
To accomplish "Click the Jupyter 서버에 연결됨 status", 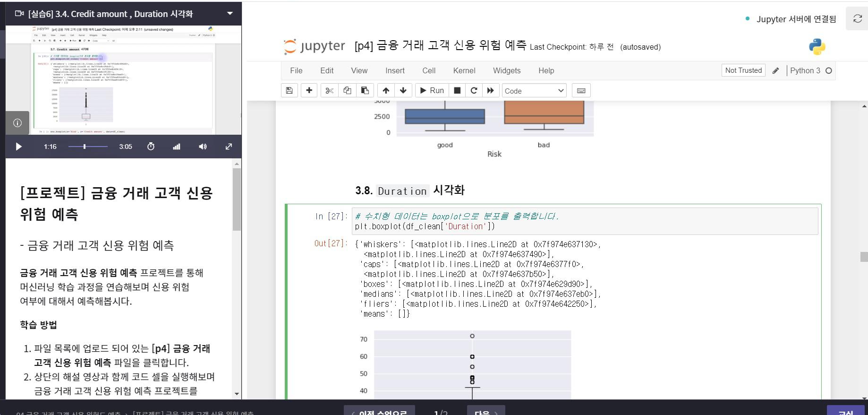I will click(796, 19).
